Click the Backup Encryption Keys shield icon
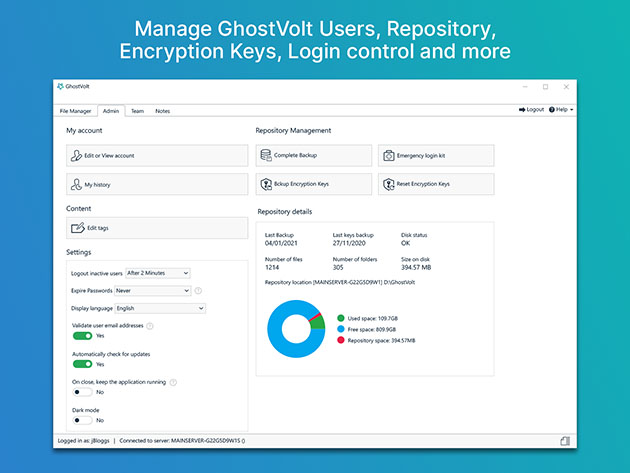The image size is (630, 473). [266, 184]
